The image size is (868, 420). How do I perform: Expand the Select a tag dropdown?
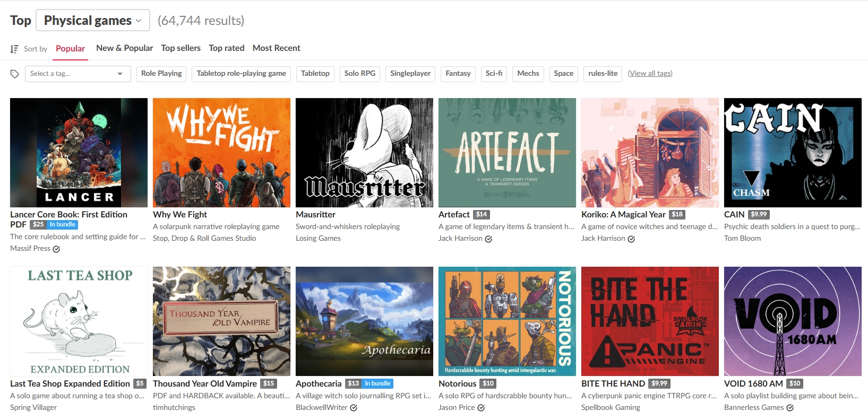[x=78, y=74]
